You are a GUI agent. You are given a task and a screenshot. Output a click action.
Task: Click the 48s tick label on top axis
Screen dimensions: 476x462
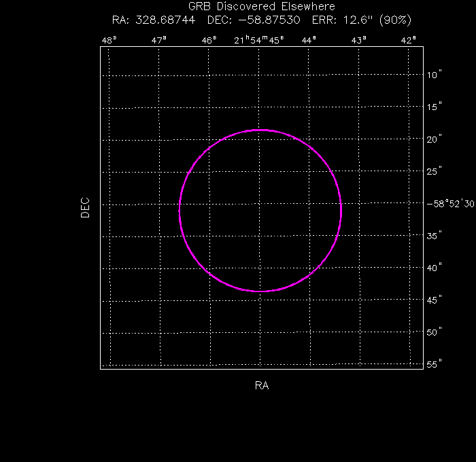click(109, 40)
